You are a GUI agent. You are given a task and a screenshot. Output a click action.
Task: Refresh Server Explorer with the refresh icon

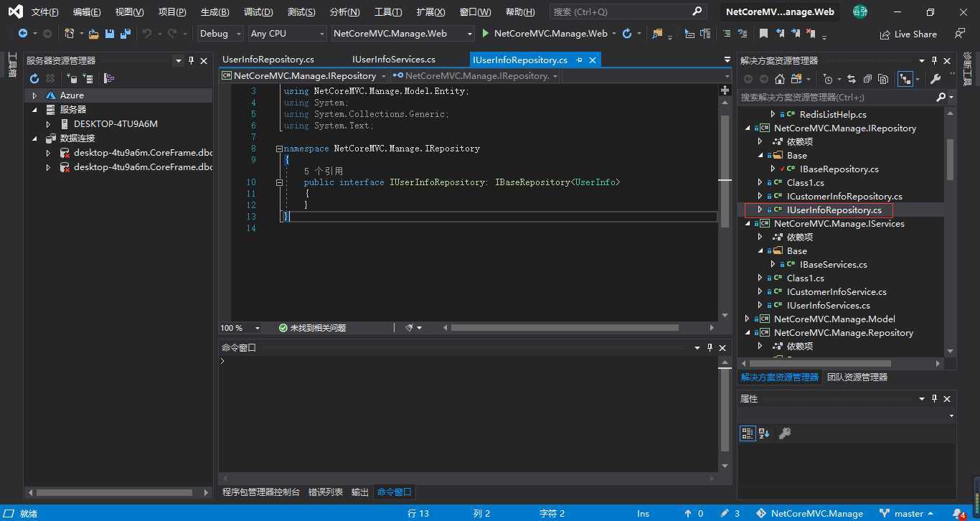coord(34,78)
